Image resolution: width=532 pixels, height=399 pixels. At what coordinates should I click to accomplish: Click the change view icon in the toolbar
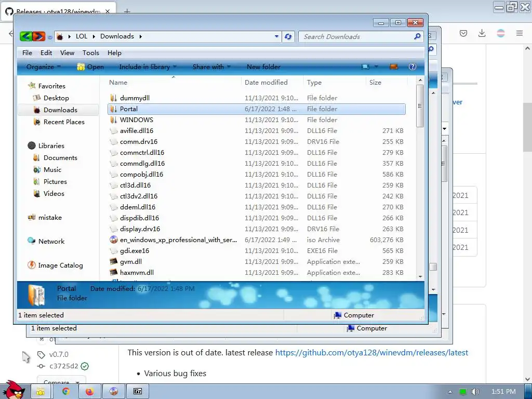pos(365,66)
